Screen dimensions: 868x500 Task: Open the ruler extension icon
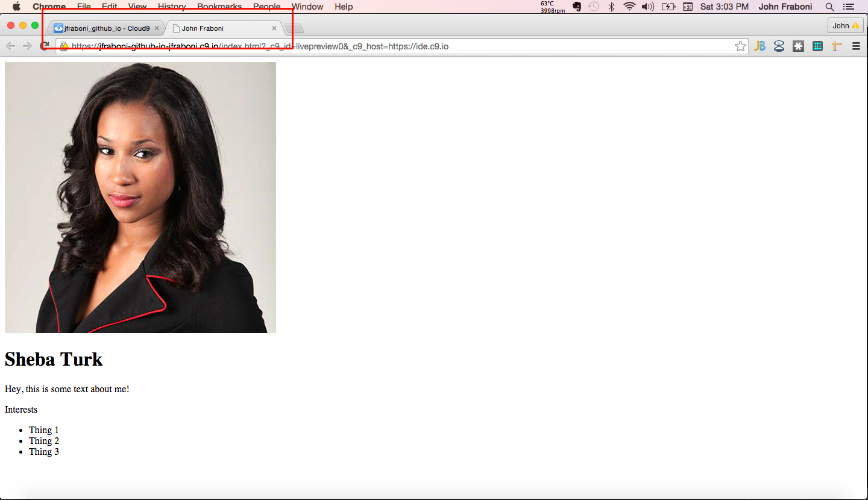coord(837,46)
